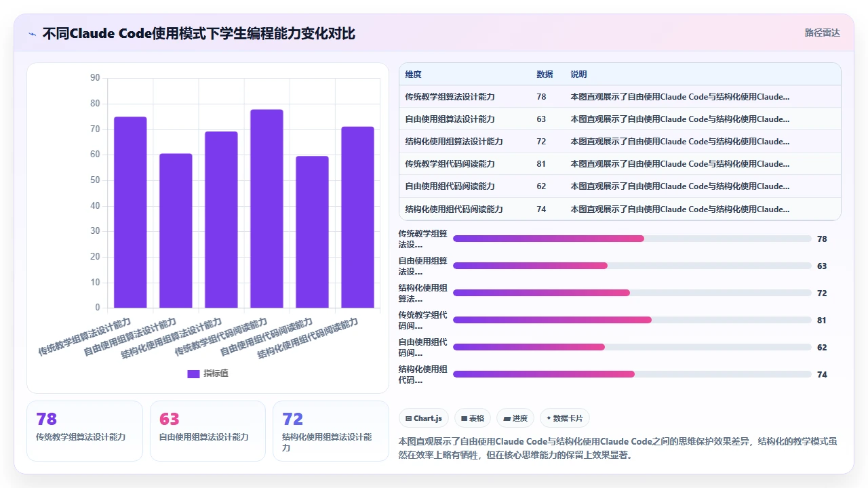
Task: Click the 路径雷达 label in the header
Action: [x=822, y=33]
